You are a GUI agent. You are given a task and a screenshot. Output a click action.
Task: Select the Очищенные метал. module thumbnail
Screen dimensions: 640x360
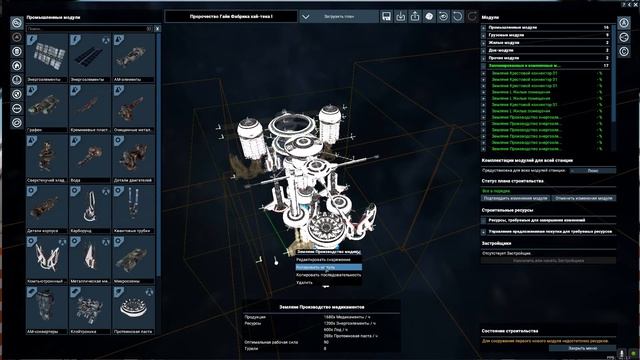[x=133, y=109]
